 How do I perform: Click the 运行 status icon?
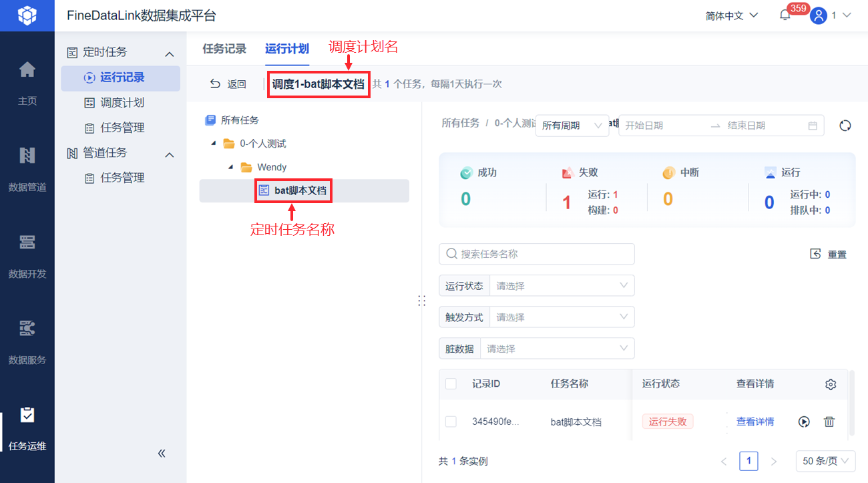pos(771,173)
